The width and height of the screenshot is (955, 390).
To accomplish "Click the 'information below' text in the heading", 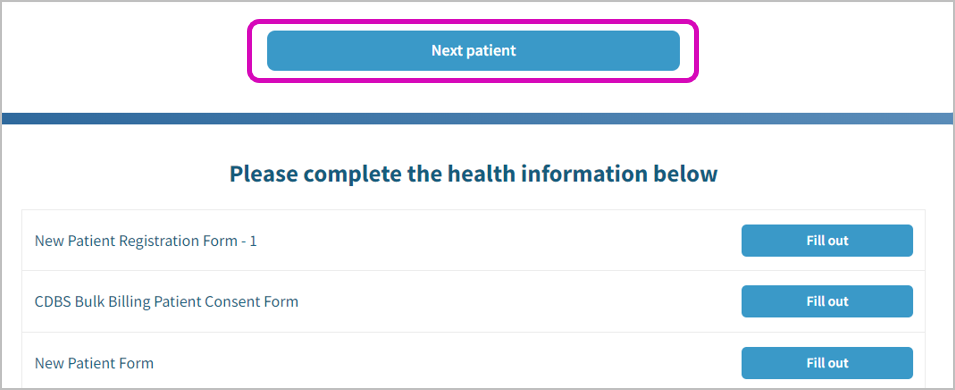I will click(622, 174).
